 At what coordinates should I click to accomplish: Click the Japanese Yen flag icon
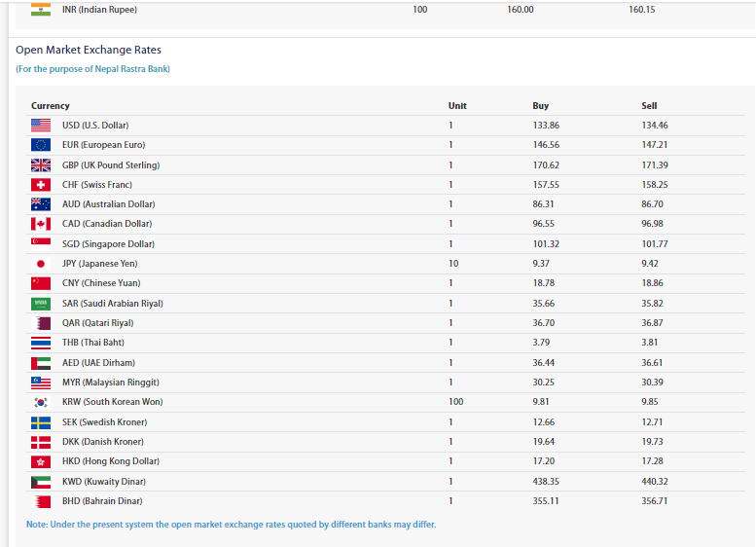[x=41, y=264]
